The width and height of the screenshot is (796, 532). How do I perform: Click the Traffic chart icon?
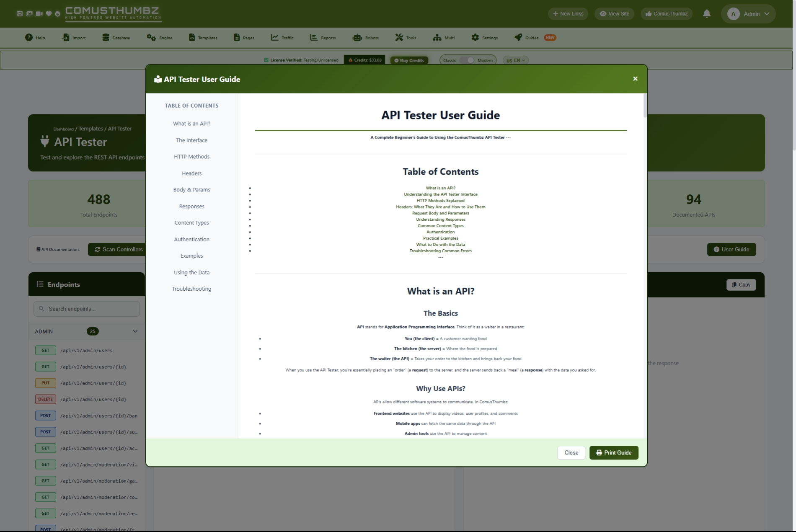274,38
